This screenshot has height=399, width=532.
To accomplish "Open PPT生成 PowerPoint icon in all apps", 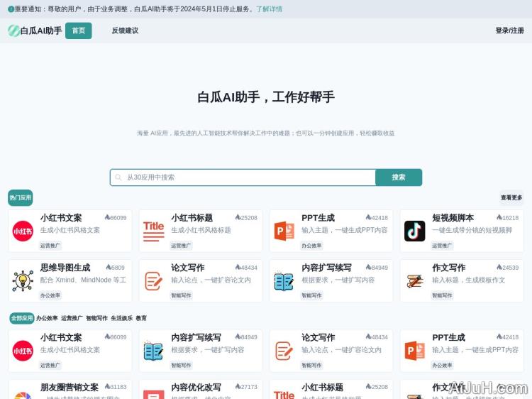I will [x=415, y=351].
